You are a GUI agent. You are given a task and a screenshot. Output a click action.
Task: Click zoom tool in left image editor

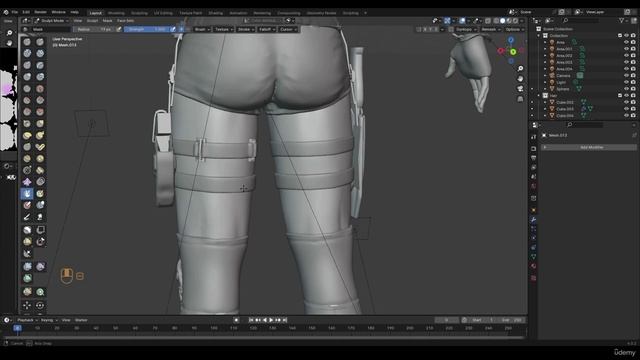pos(9,33)
